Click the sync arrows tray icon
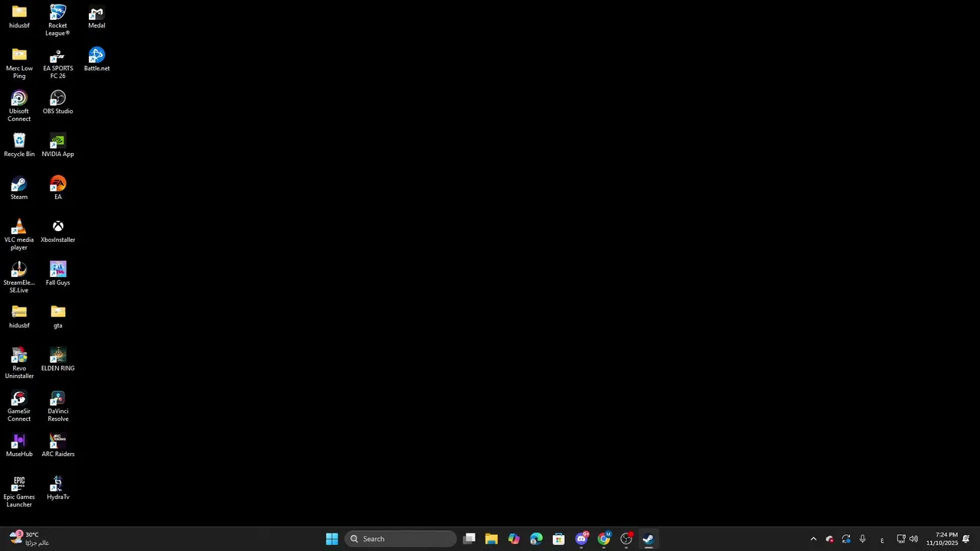The image size is (980, 551). [x=846, y=539]
